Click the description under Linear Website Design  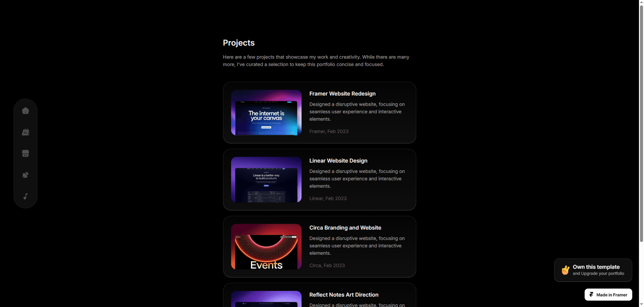coord(357,179)
